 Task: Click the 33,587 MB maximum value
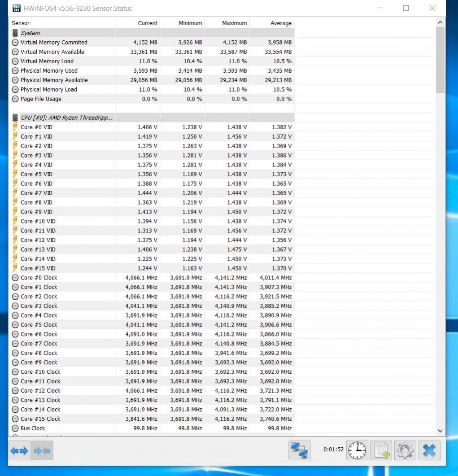pos(233,52)
